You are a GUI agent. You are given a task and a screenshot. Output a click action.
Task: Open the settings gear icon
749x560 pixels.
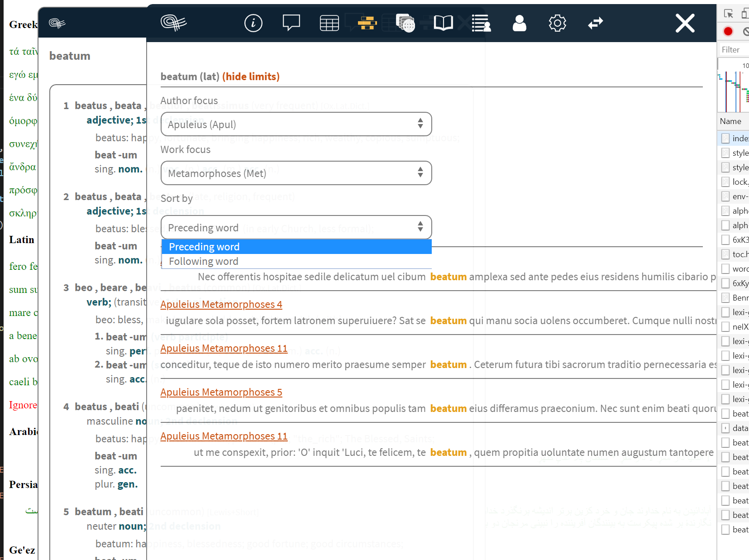tap(557, 23)
